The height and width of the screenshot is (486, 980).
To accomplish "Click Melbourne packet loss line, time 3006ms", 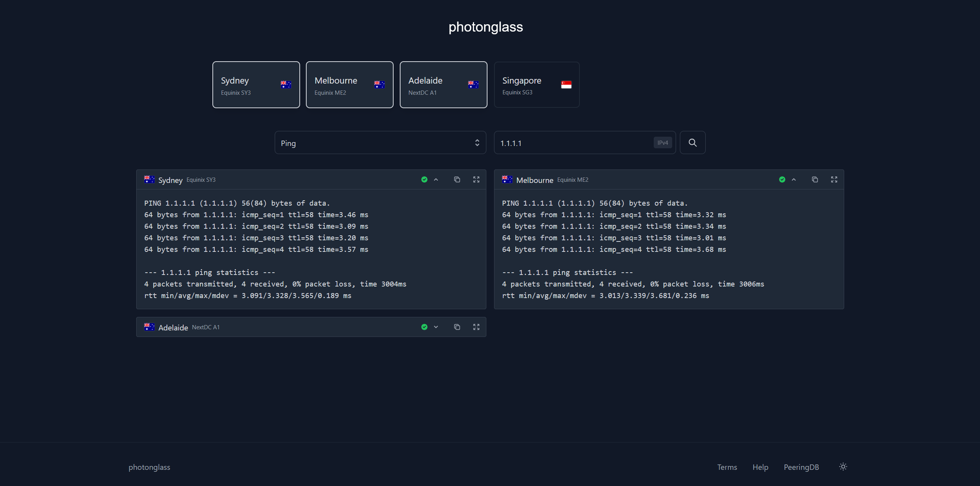I will tap(633, 284).
